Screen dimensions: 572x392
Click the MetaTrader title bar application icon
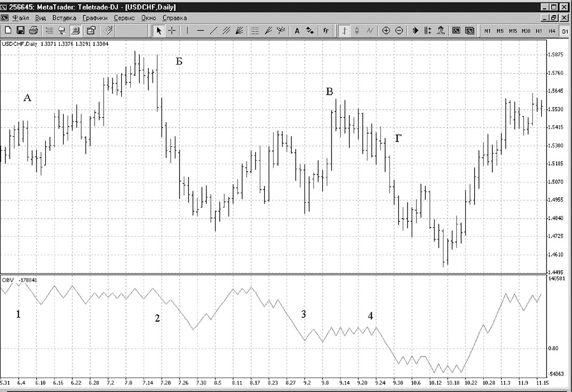point(4,7)
